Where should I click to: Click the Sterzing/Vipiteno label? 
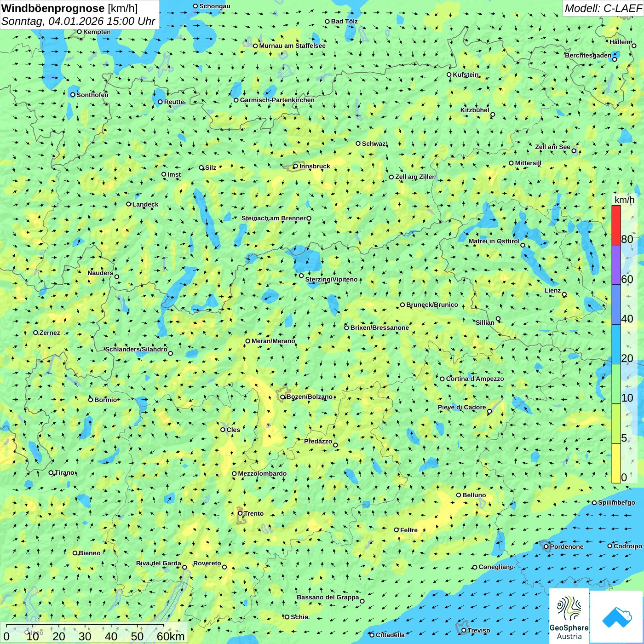[x=331, y=279]
